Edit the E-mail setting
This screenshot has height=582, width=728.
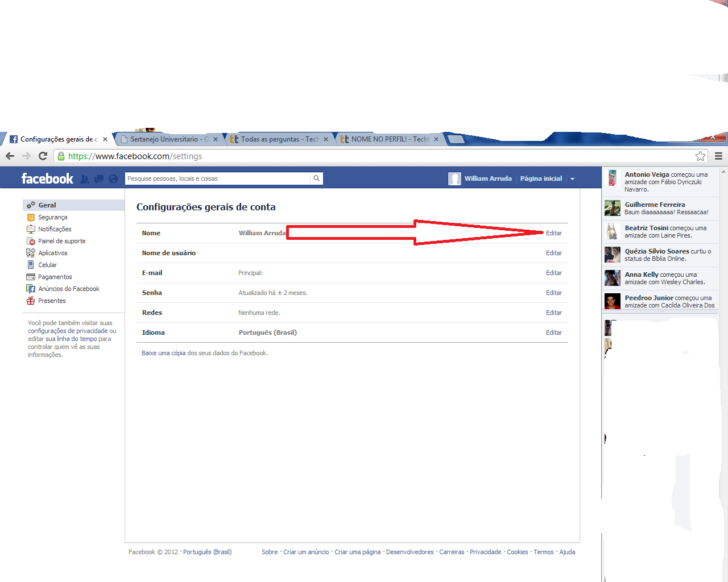[554, 273]
